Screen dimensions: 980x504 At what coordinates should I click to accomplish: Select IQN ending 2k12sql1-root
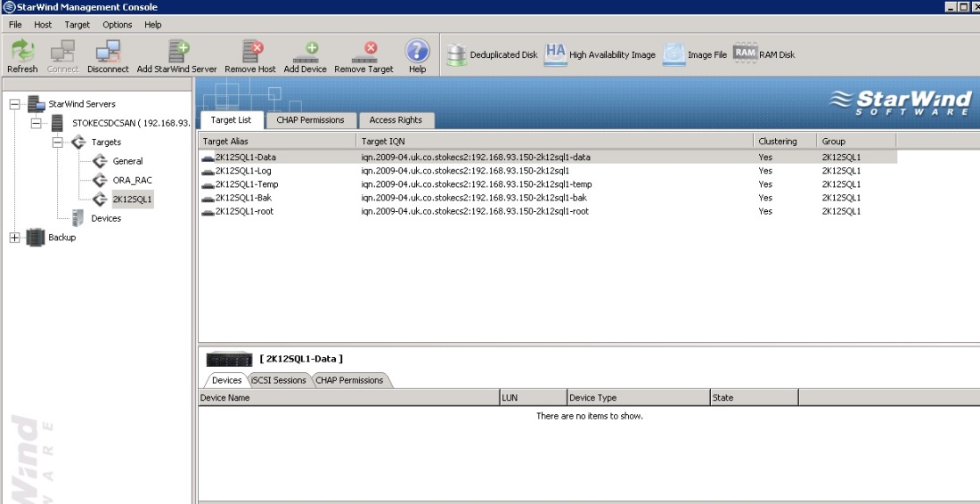(x=475, y=211)
